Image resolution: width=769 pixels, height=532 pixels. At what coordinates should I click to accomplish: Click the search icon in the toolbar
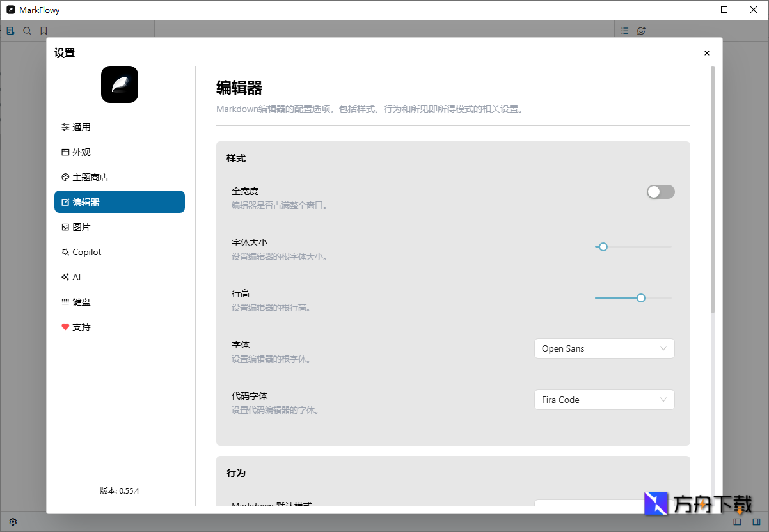[27, 30]
